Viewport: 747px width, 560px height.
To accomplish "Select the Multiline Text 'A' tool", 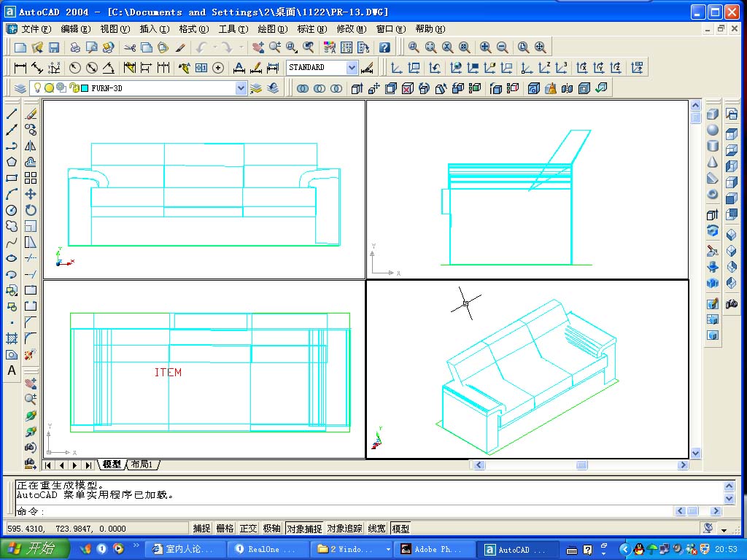I will click(12, 370).
